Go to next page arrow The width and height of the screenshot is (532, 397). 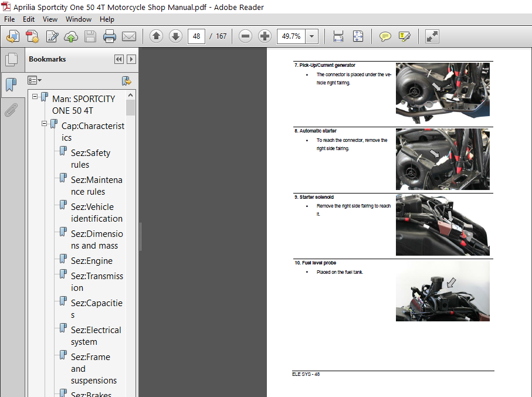click(x=175, y=36)
